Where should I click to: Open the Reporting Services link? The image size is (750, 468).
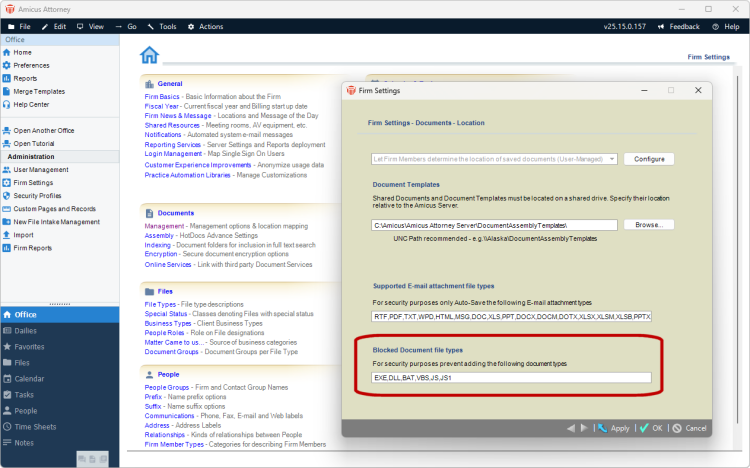click(173, 145)
